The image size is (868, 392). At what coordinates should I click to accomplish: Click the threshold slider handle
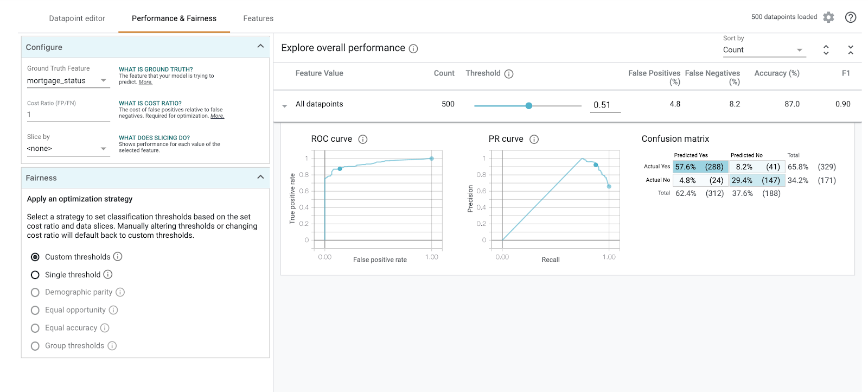(x=529, y=106)
